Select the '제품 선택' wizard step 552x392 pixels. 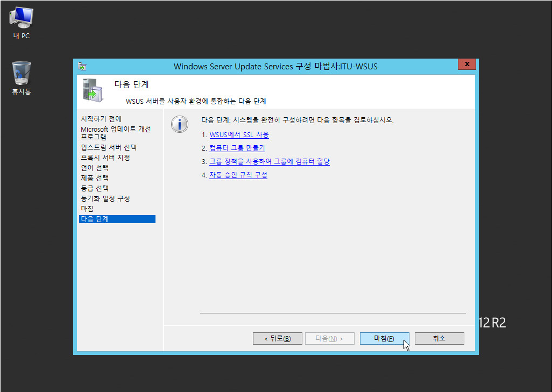pyautogui.click(x=94, y=178)
